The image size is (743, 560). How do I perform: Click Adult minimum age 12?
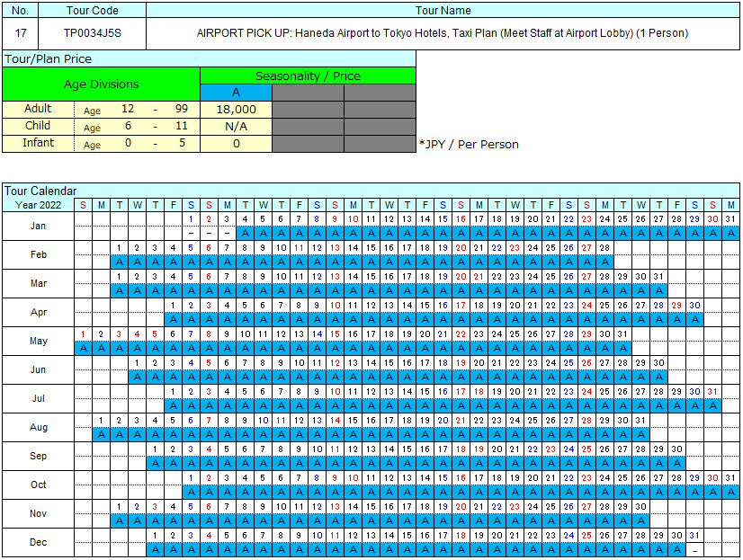point(128,109)
